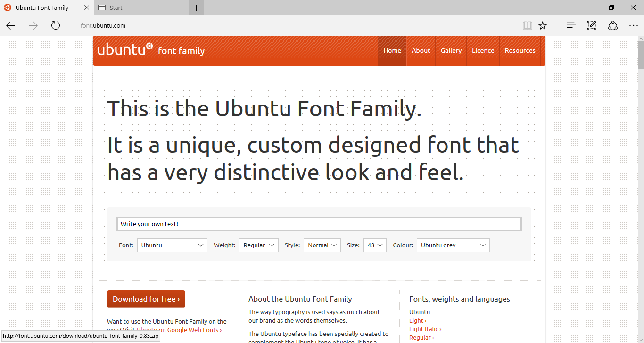The height and width of the screenshot is (343, 644).
Task: Open the More actions ellipsis menu
Action: pos(633,25)
